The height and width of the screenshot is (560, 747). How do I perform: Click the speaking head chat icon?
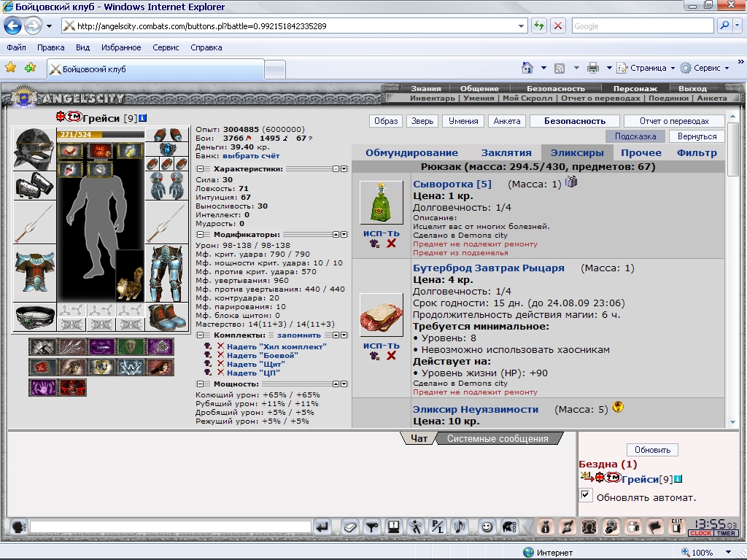[x=18, y=527]
